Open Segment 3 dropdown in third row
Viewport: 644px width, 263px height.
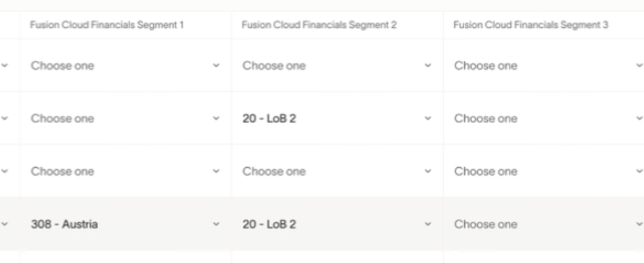544,171
